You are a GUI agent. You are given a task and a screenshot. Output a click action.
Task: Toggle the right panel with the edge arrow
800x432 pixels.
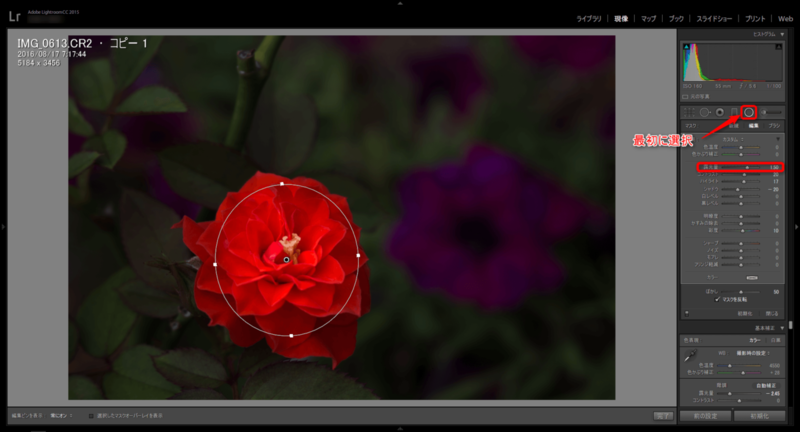click(796, 226)
